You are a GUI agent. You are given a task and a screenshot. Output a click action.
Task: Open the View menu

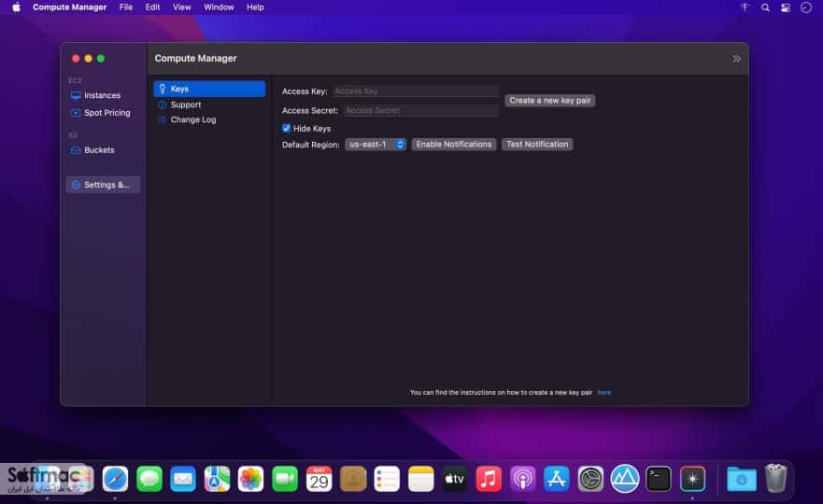tap(181, 7)
